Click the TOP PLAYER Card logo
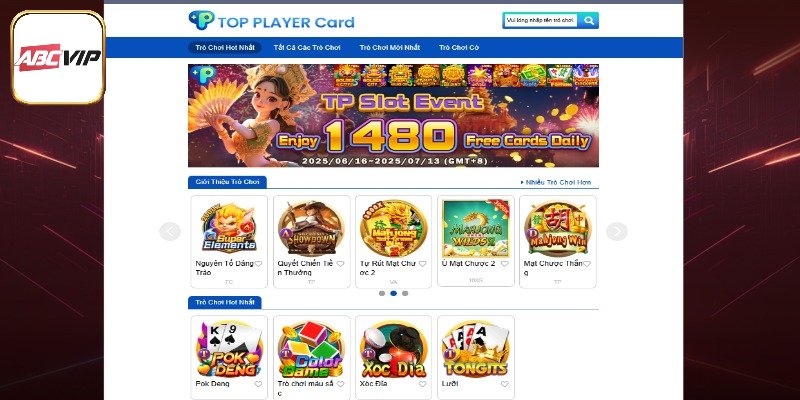The image size is (800, 400). [271, 21]
